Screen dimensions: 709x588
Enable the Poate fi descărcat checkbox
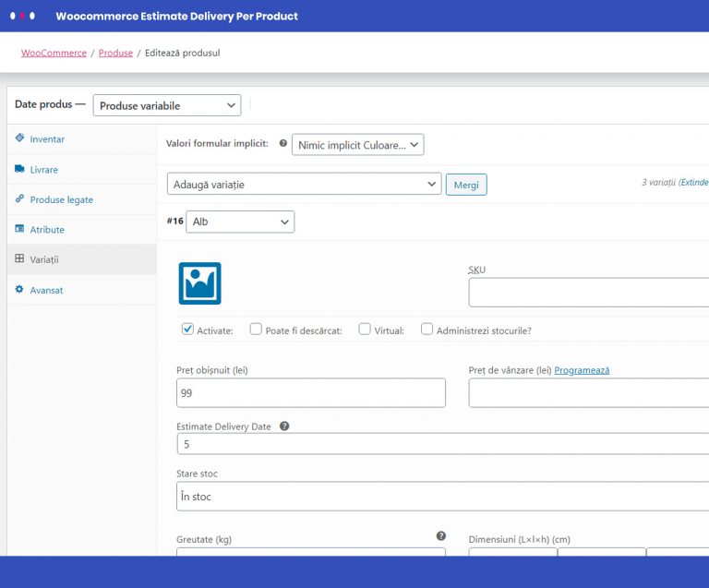256,329
